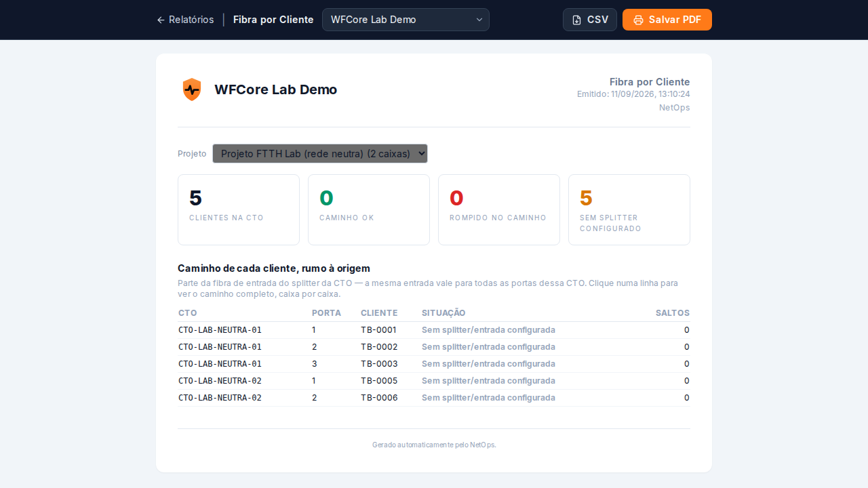The width and height of the screenshot is (868, 488).
Task: Save the report with Salvar PDF
Action: [667, 20]
